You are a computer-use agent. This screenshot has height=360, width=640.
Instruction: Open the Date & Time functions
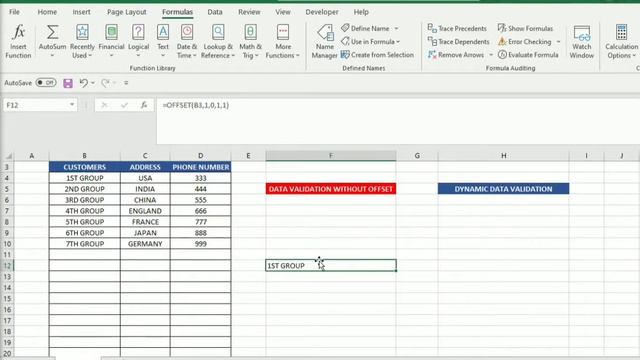pos(187,41)
